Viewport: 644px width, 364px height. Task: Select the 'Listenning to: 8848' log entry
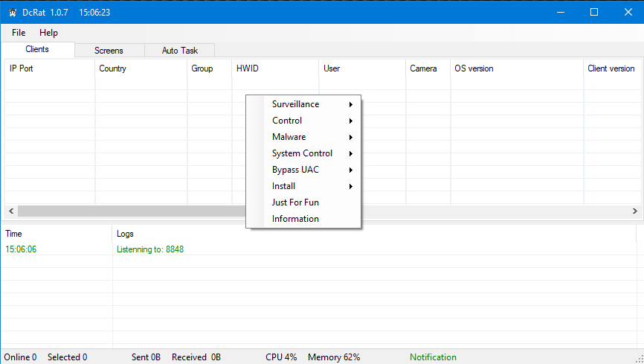150,249
